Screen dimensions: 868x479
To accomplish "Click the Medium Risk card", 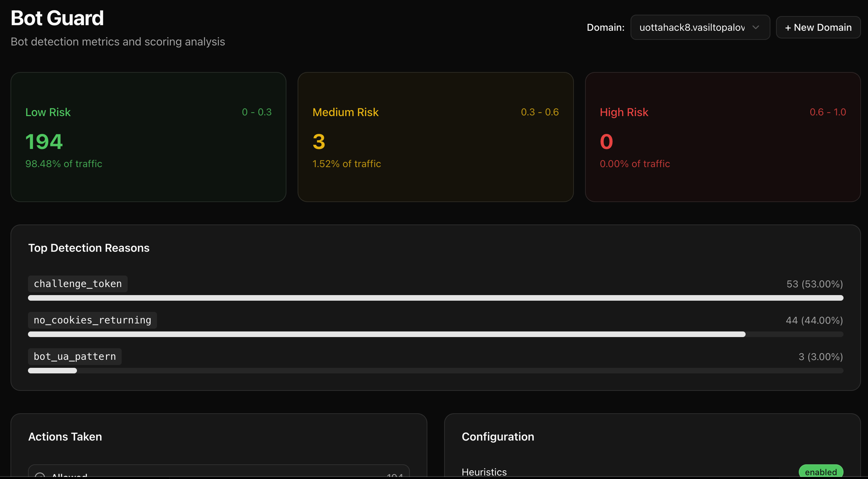I will [x=435, y=137].
